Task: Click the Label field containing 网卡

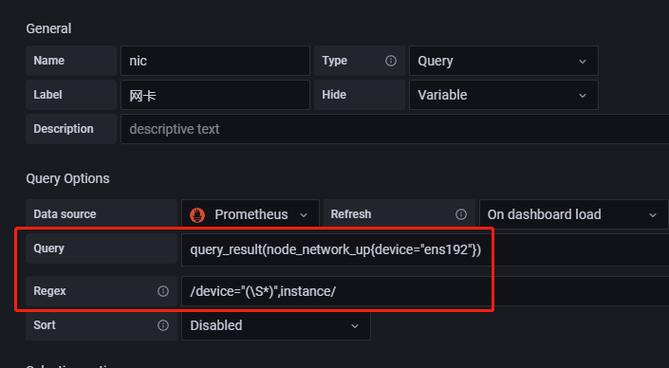Action: tap(215, 95)
